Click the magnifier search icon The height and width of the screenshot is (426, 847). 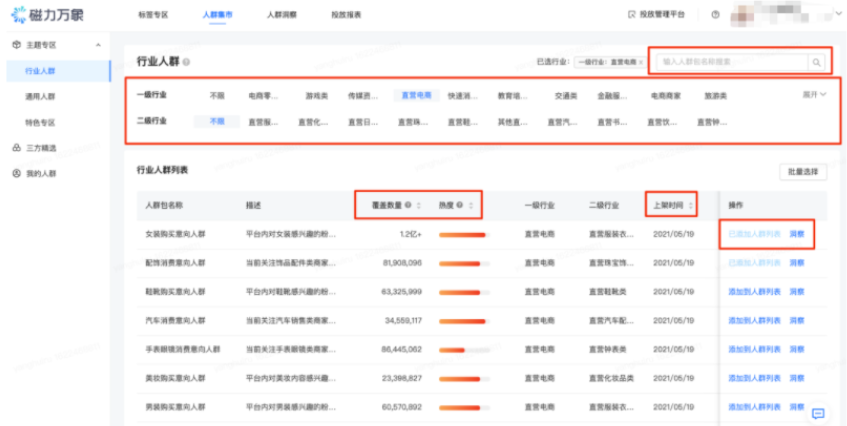click(x=816, y=63)
